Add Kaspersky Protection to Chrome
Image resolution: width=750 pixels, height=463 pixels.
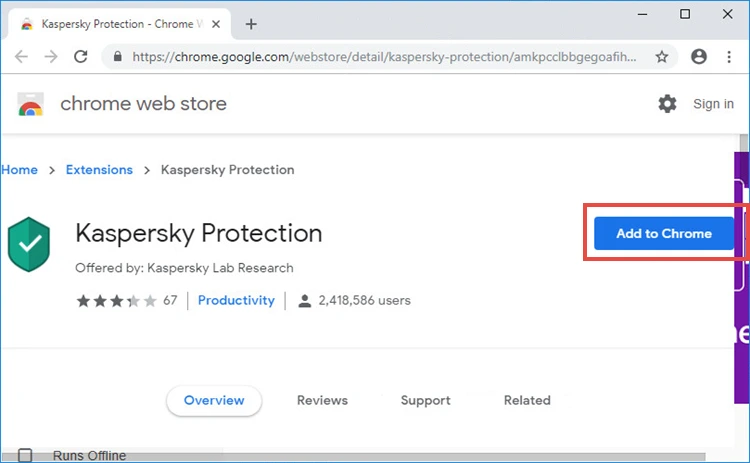(664, 233)
